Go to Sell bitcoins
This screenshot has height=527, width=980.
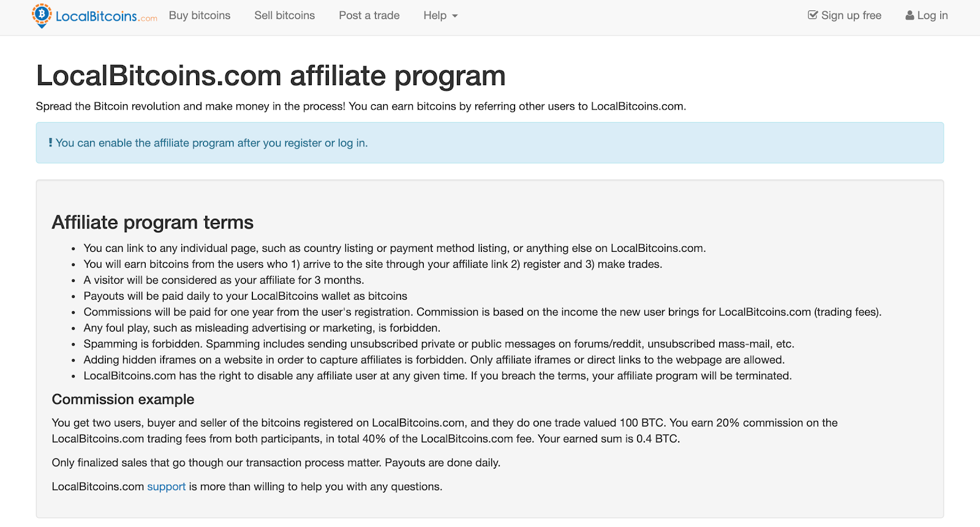pyautogui.click(x=285, y=15)
